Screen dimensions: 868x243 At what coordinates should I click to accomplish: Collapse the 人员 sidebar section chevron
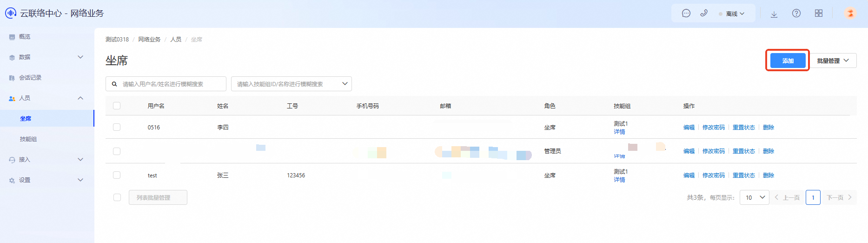(80, 98)
